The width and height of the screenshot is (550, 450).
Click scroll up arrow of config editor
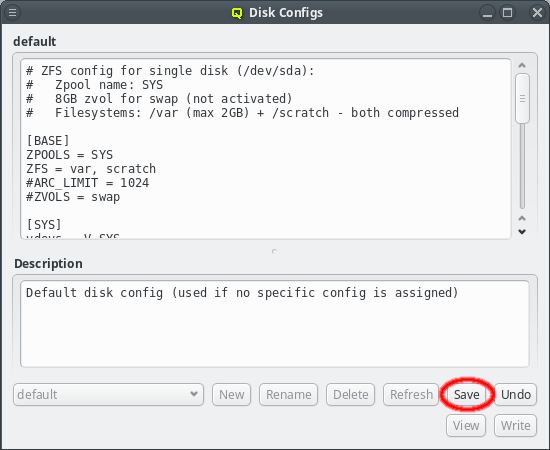coord(522,66)
